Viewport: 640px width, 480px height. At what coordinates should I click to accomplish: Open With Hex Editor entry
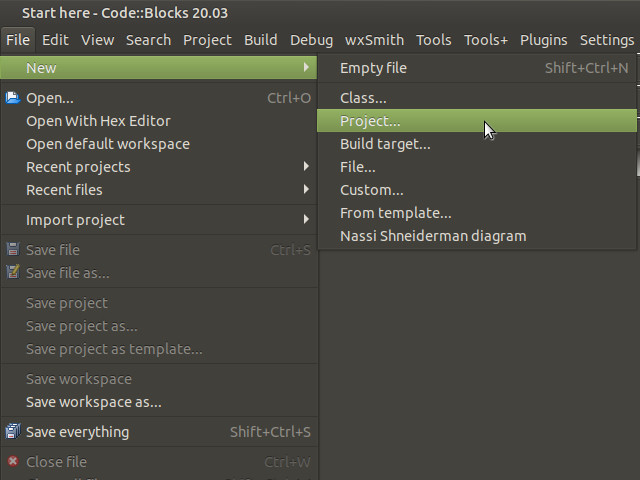98,121
